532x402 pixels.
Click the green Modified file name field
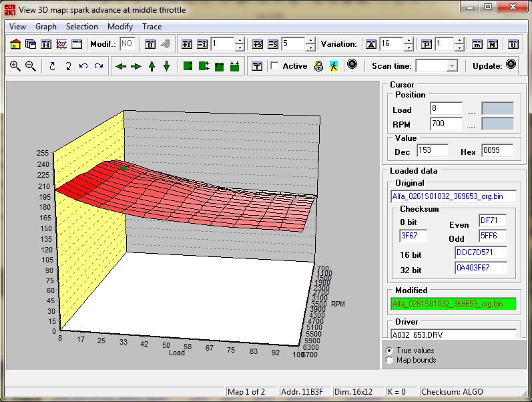coord(452,304)
